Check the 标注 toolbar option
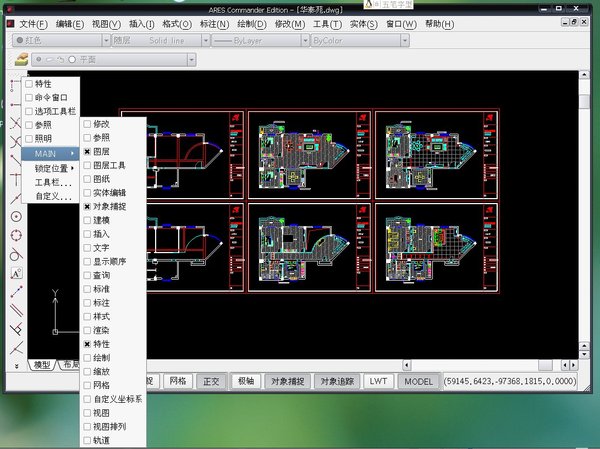Image resolution: width=600 pixels, height=449 pixels. 88,302
